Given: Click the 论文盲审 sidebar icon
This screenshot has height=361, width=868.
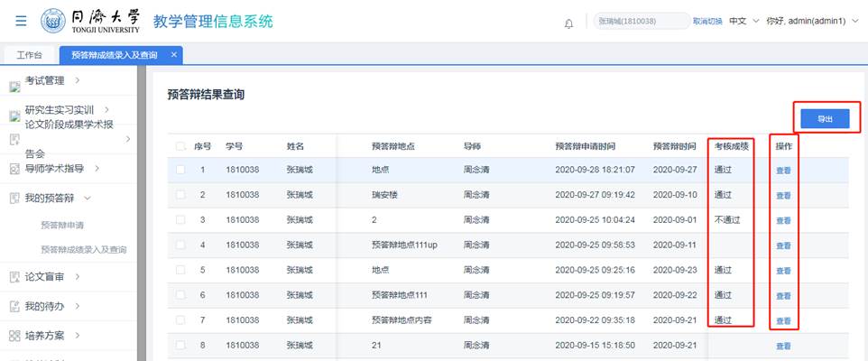Looking at the screenshot, I should pos(14,278).
